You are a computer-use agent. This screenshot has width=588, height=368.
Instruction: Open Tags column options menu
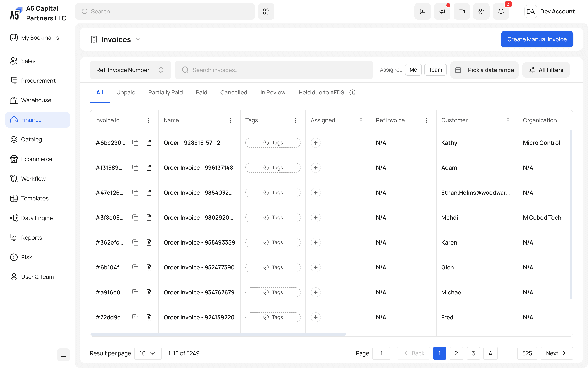click(x=295, y=120)
